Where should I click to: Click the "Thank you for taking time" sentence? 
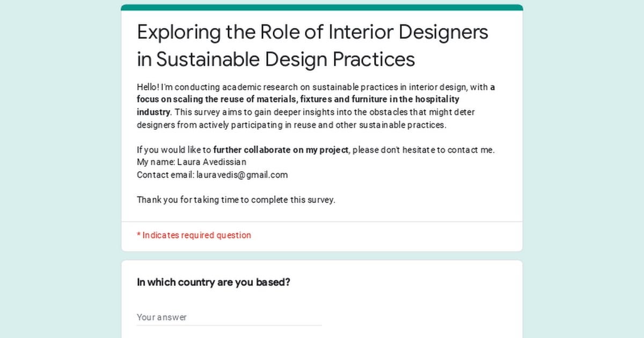pyautogui.click(x=236, y=200)
